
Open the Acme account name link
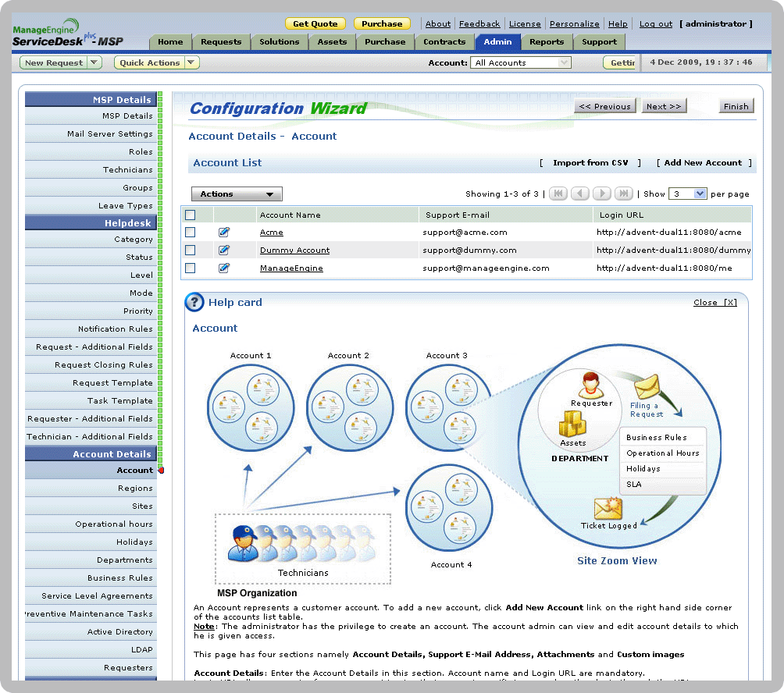[272, 233]
